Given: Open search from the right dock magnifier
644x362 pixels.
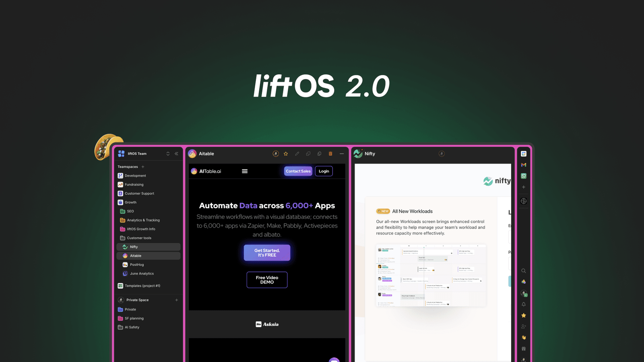Looking at the screenshot, I should [x=524, y=271].
